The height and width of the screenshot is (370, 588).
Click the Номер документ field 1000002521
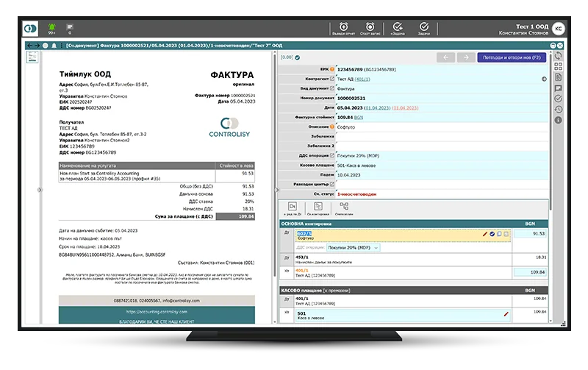tap(442, 99)
